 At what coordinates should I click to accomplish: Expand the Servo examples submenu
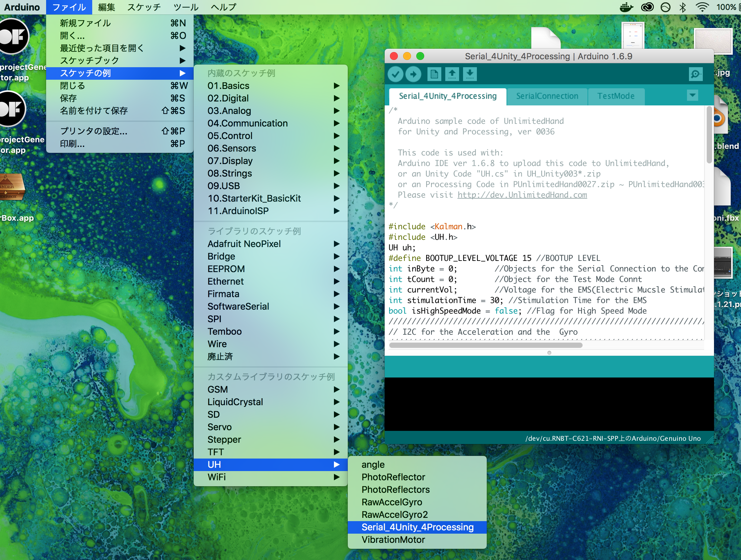coord(271,427)
